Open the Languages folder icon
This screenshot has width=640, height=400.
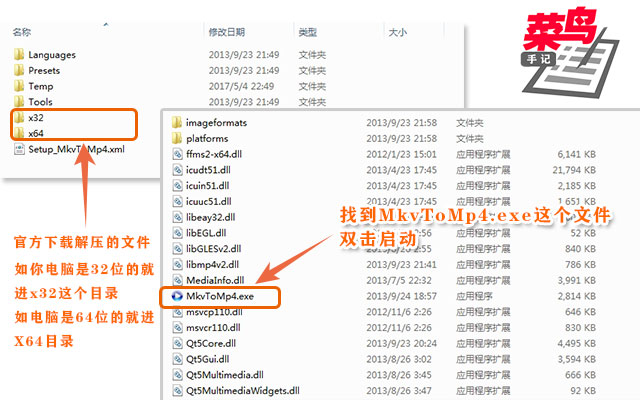click(19, 54)
